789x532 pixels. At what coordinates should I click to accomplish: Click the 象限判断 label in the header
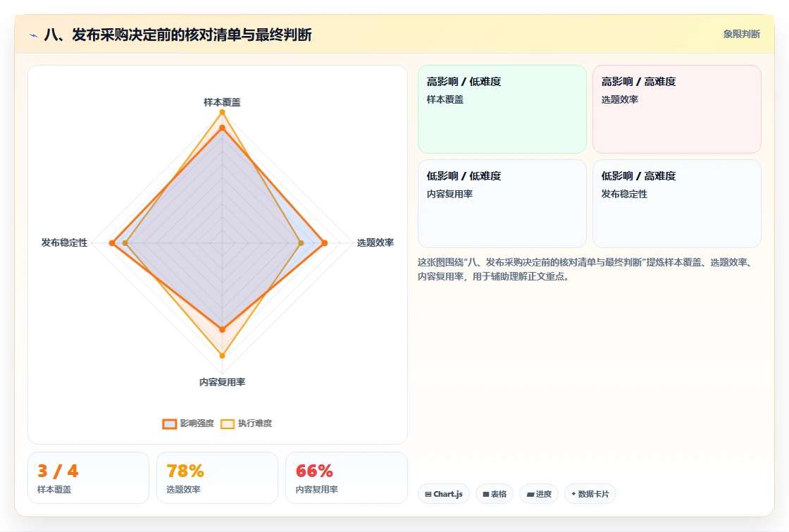(x=741, y=35)
